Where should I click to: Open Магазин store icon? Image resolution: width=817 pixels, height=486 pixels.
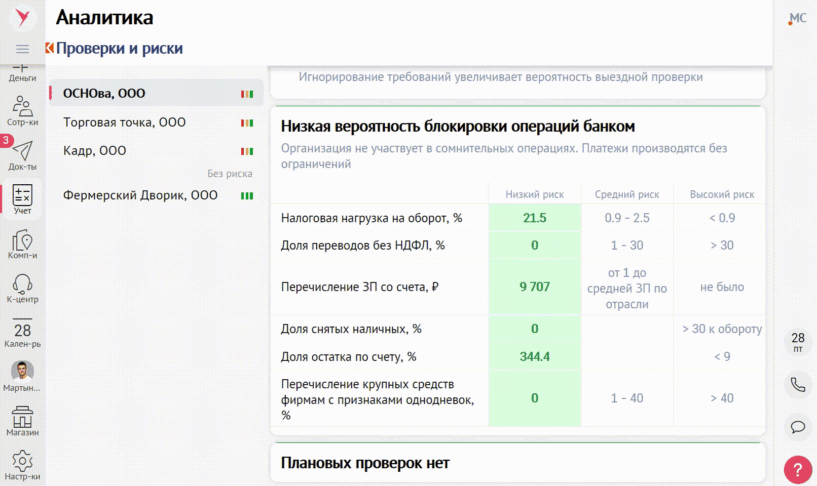tap(22, 418)
